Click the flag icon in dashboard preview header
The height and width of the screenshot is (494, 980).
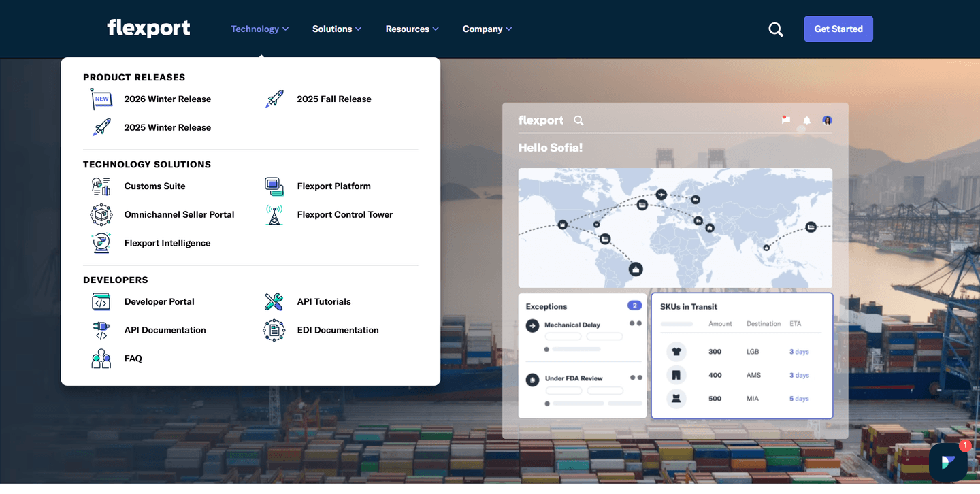pyautogui.click(x=786, y=120)
